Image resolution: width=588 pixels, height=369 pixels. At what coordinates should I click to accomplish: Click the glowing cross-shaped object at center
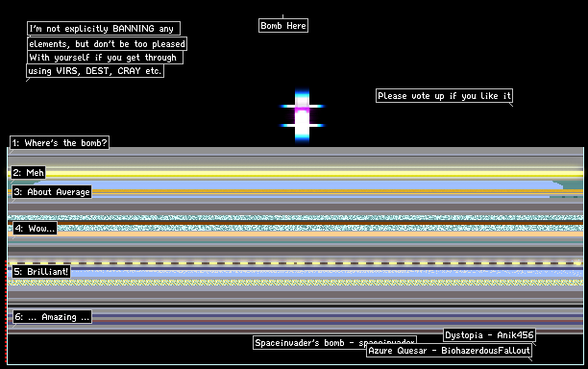[x=302, y=116]
